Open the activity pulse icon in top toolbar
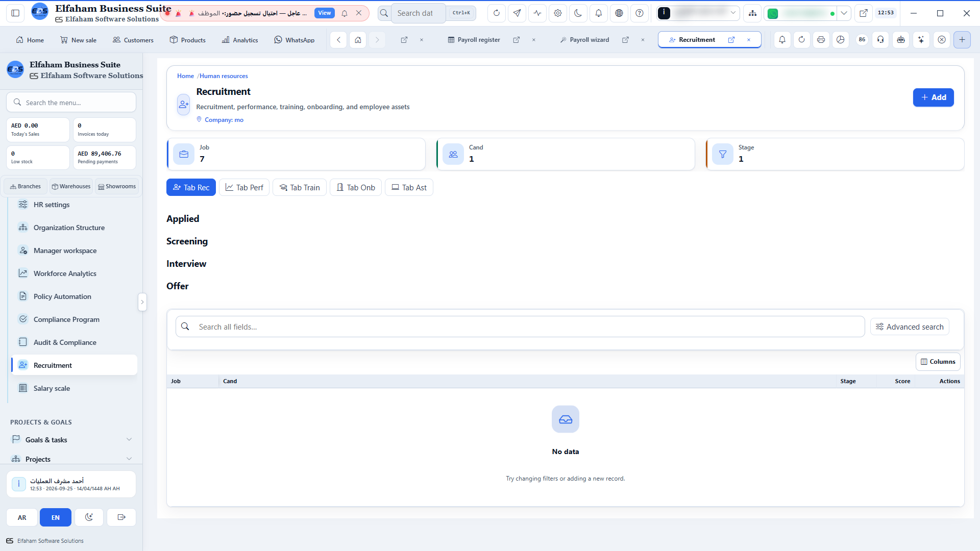 click(537, 13)
